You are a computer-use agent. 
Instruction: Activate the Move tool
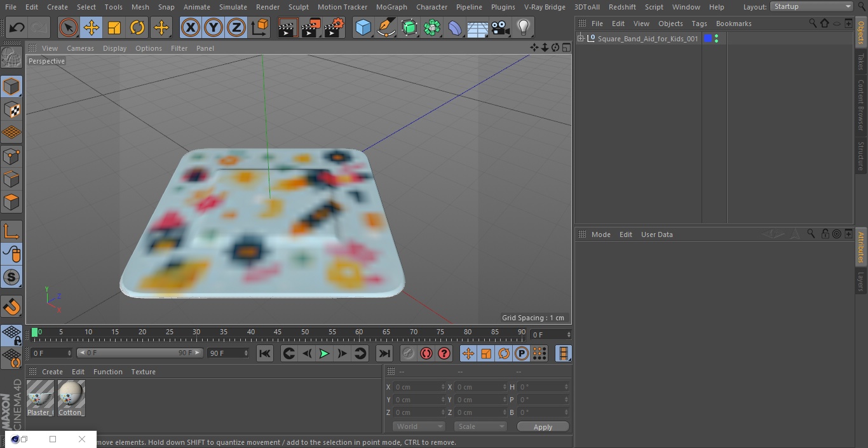click(92, 28)
